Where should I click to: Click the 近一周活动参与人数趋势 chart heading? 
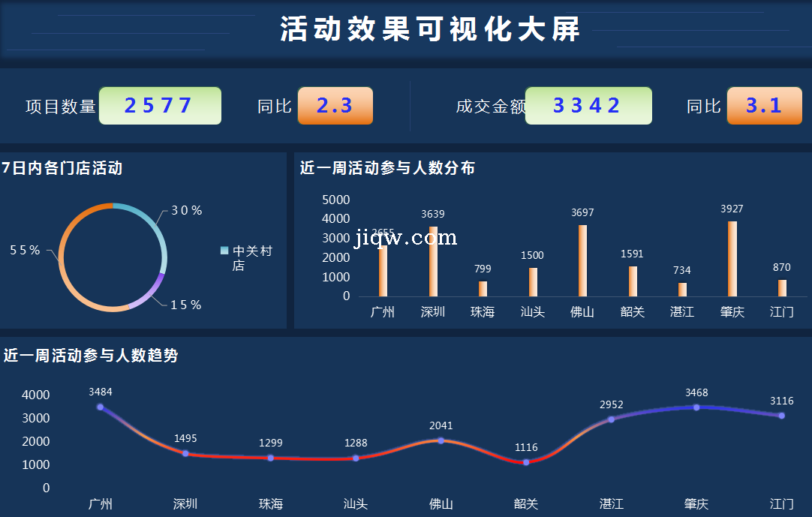pos(91,356)
